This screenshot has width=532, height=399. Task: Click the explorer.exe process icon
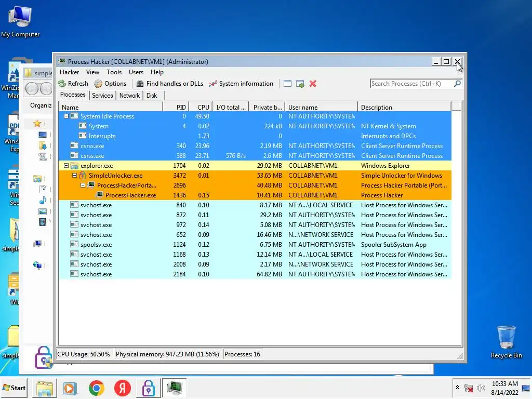74,166
